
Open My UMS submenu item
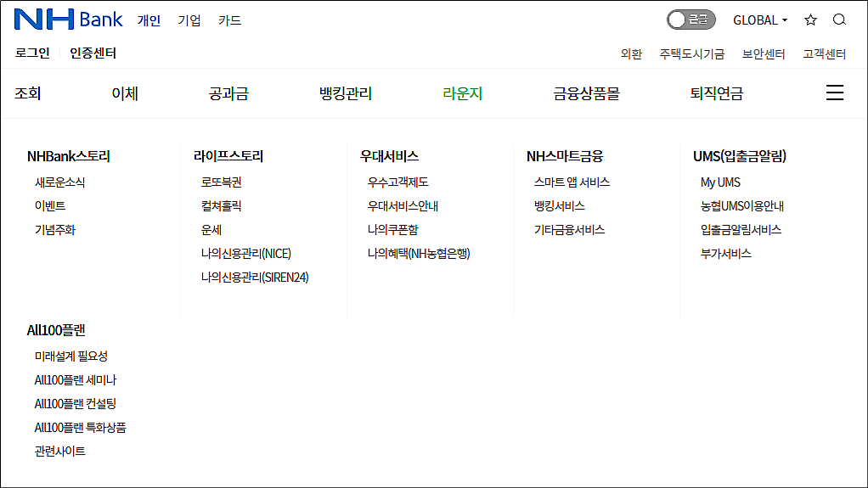pos(720,182)
